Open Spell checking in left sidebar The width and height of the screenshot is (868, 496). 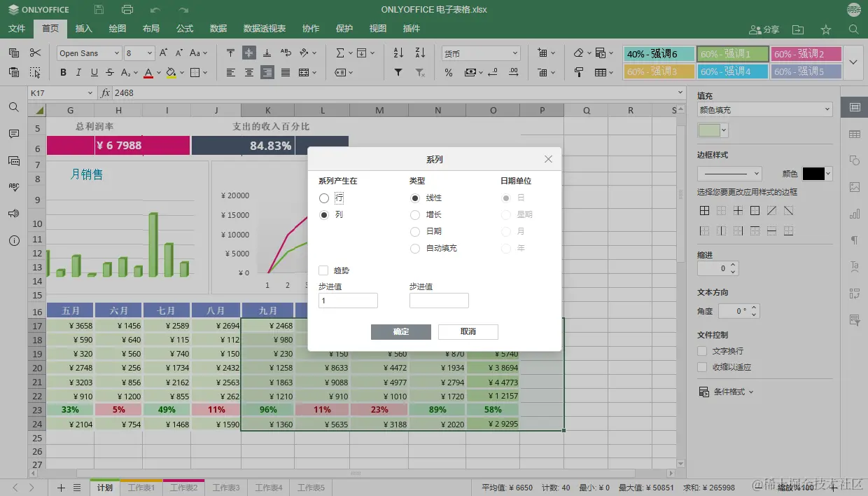pyautogui.click(x=14, y=187)
